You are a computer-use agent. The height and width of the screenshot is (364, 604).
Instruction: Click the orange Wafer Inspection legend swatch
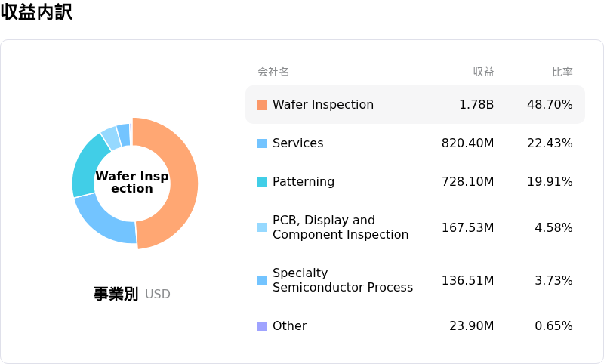coord(262,105)
